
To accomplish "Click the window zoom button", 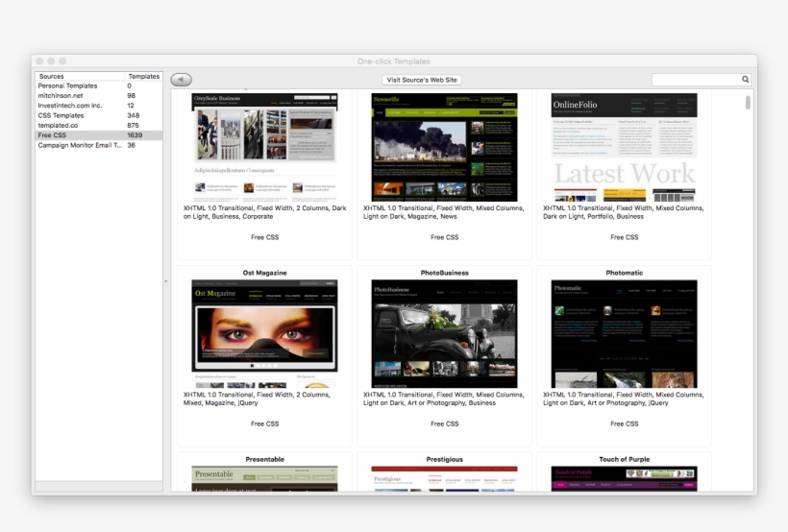I will (62, 60).
